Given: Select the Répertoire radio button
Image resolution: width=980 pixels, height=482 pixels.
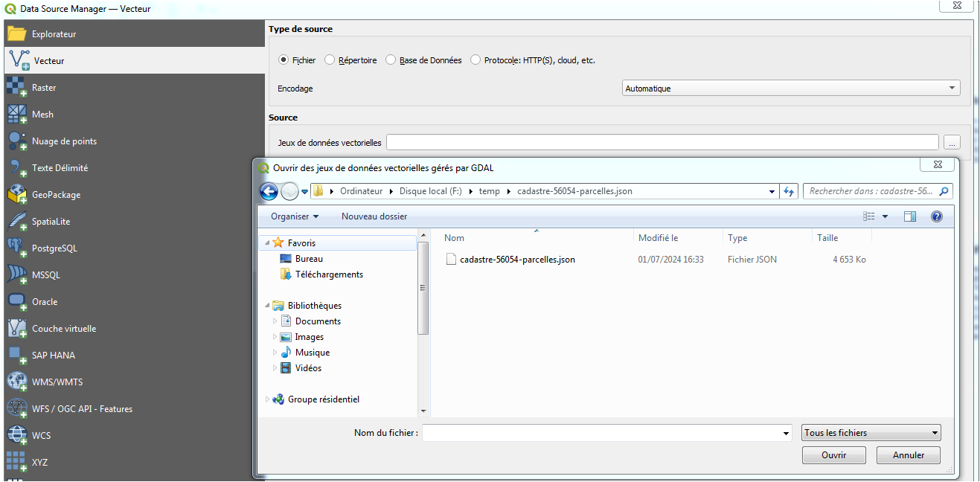Looking at the screenshot, I should click(x=330, y=60).
